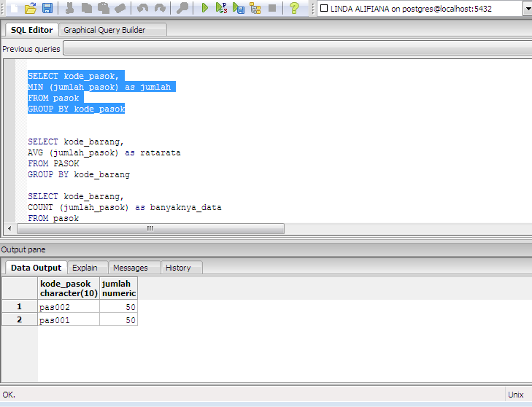Click the highlighted 'SELECT kode_pasok,' line
The image size is (532, 407).
click(74, 76)
